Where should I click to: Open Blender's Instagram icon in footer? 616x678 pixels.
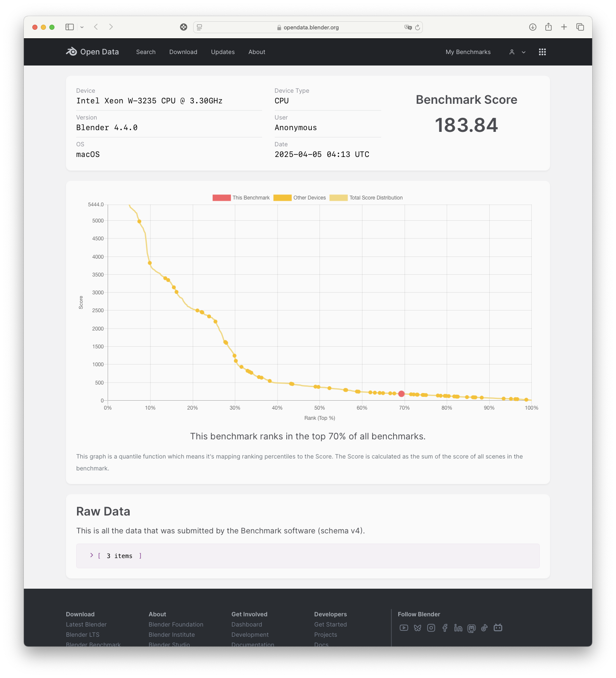pos(431,628)
